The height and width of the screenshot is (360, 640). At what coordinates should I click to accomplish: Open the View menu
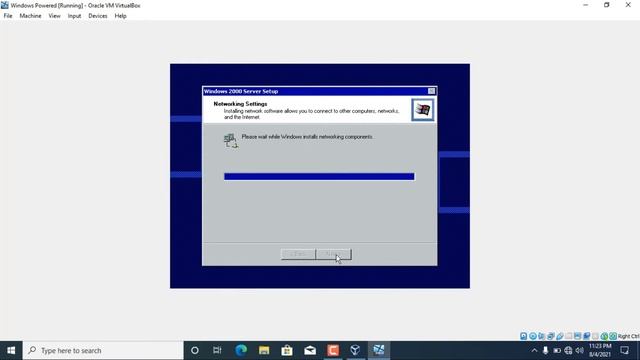pos(54,16)
